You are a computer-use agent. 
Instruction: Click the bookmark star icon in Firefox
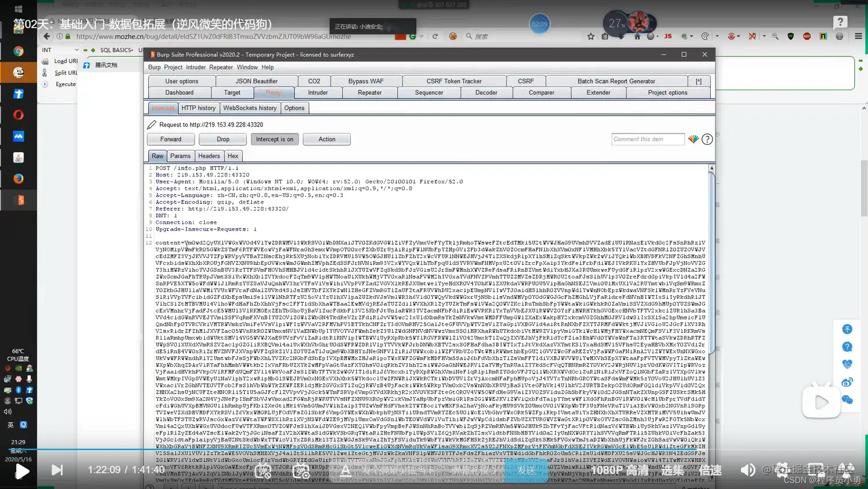click(591, 36)
